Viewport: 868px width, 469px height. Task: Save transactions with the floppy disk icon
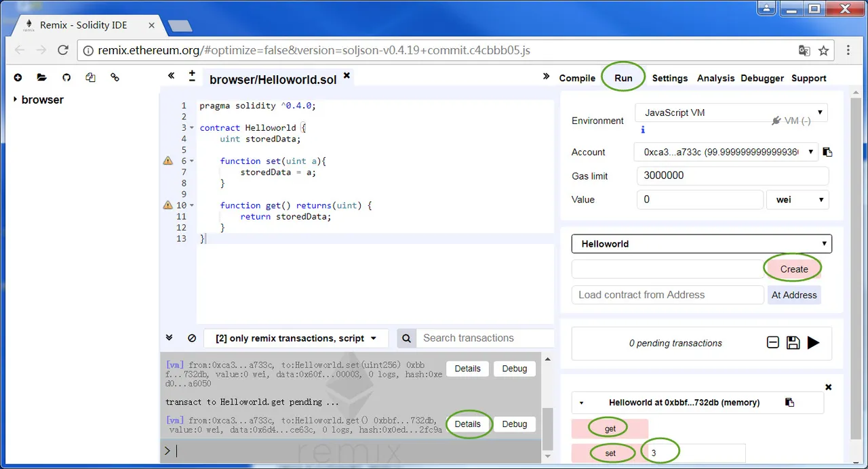793,343
